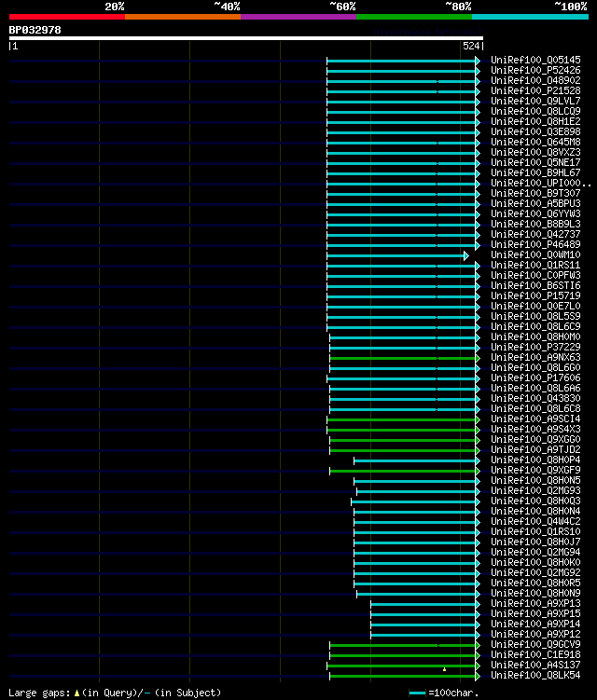Click the UniRef100_A9SCI4 label

[535, 419]
